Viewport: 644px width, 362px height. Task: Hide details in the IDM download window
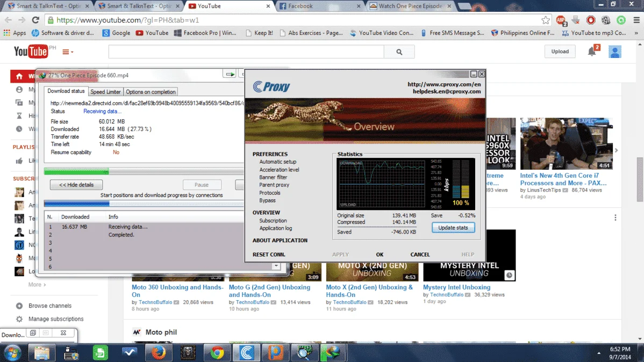click(76, 185)
